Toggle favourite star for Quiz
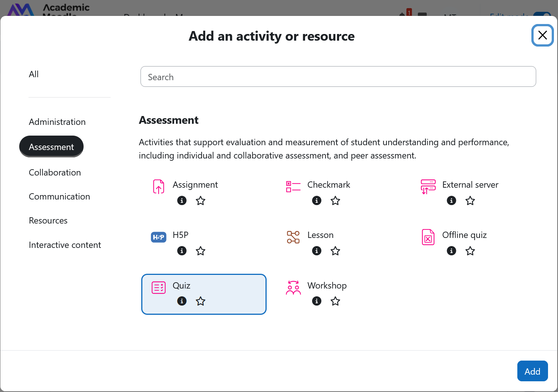 tap(200, 301)
